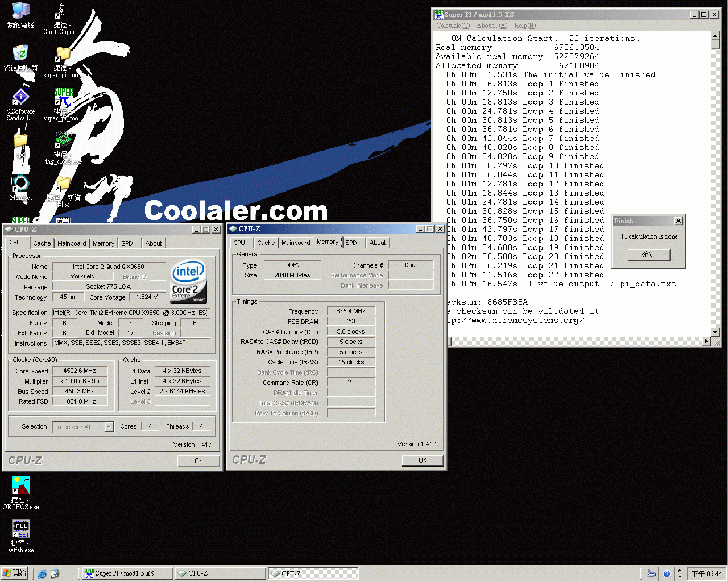728x582 pixels.
Task: Click the FSB:DRAM value 2:3
Action: (351, 322)
